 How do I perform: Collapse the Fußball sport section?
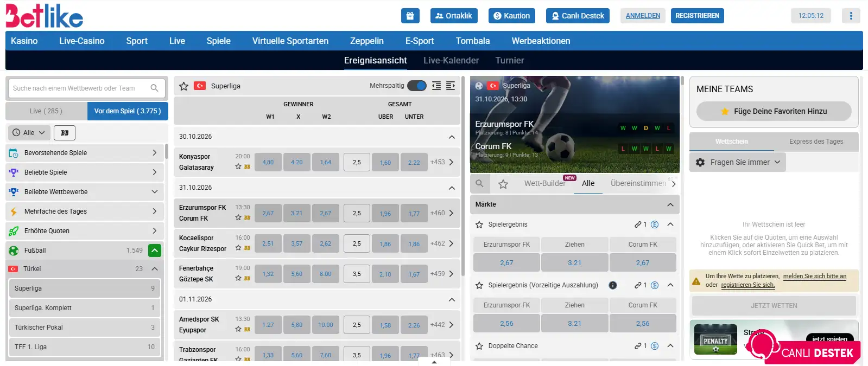(155, 251)
